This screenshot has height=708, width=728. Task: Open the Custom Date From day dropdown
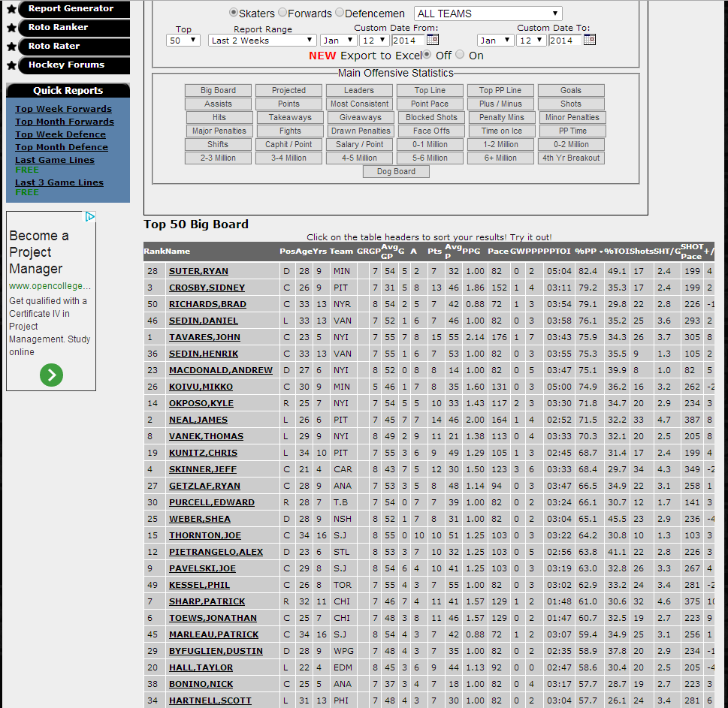374,41
